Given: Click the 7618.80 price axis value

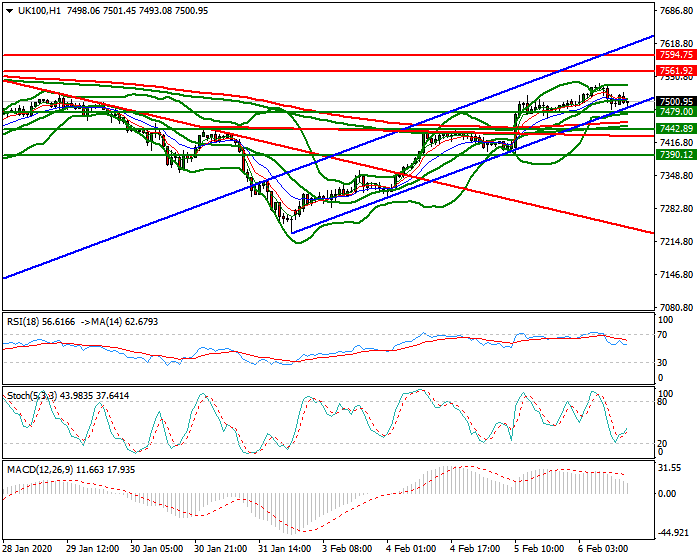Looking at the screenshot, I should point(676,44).
